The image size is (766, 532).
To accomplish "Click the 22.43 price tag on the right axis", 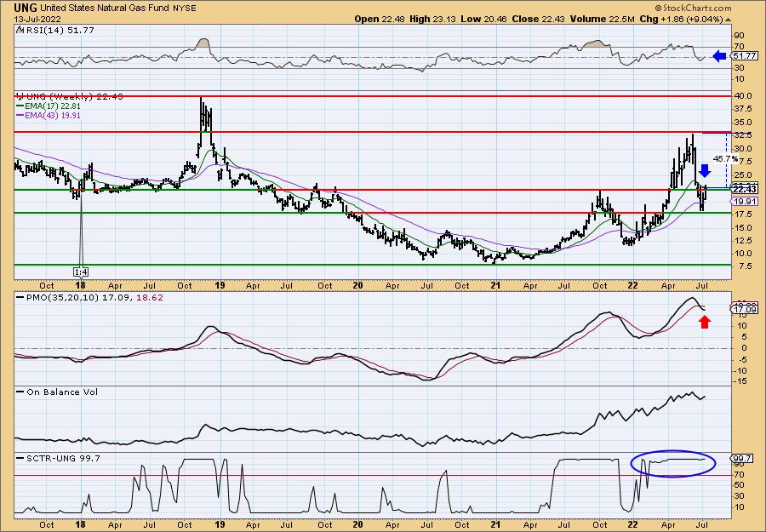I will click(x=745, y=189).
